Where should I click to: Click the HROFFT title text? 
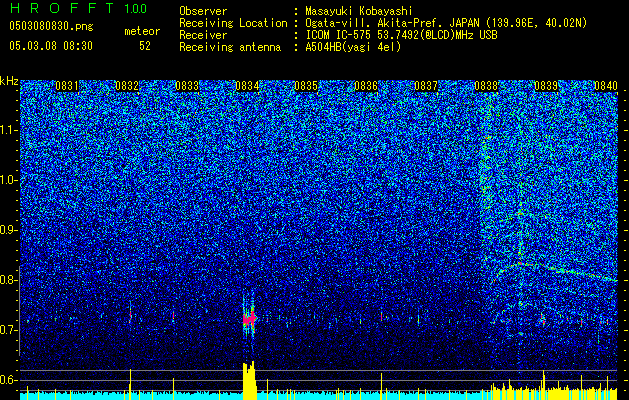[x=63, y=8]
